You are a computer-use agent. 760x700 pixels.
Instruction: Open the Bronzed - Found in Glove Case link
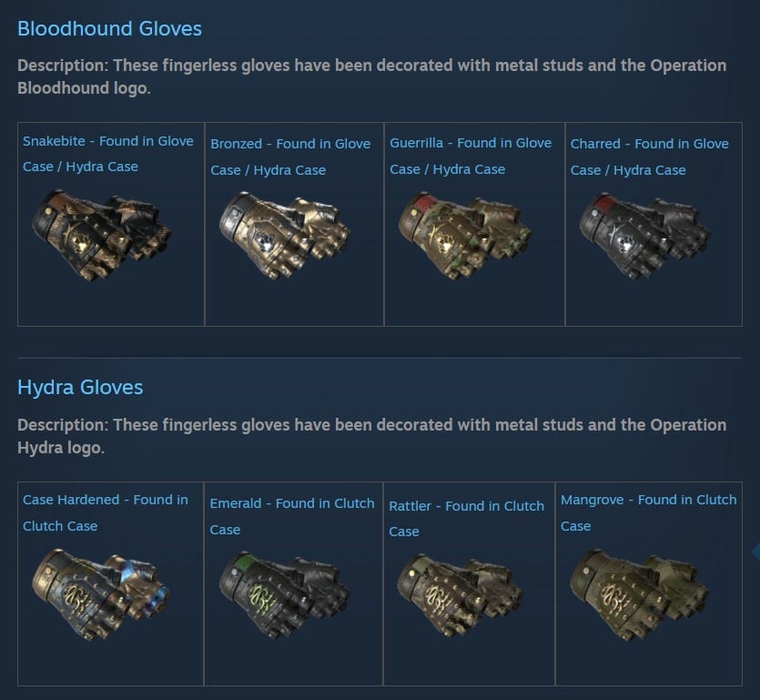[x=290, y=157]
